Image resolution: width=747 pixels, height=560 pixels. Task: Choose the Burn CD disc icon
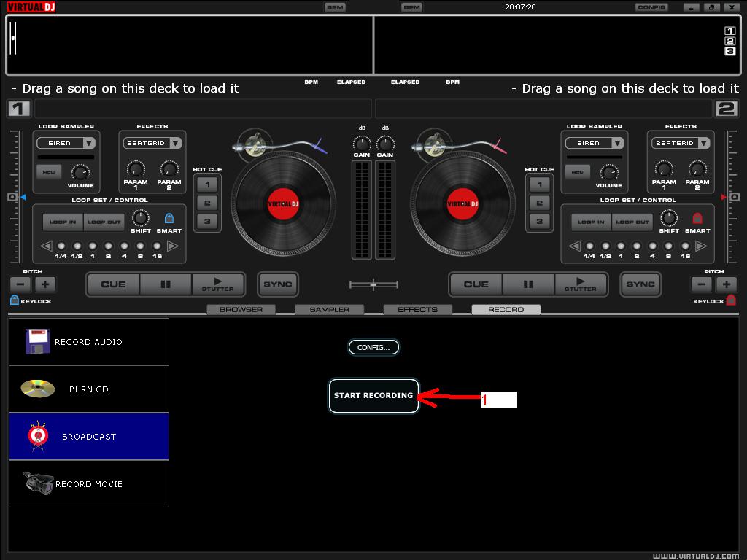coord(38,389)
